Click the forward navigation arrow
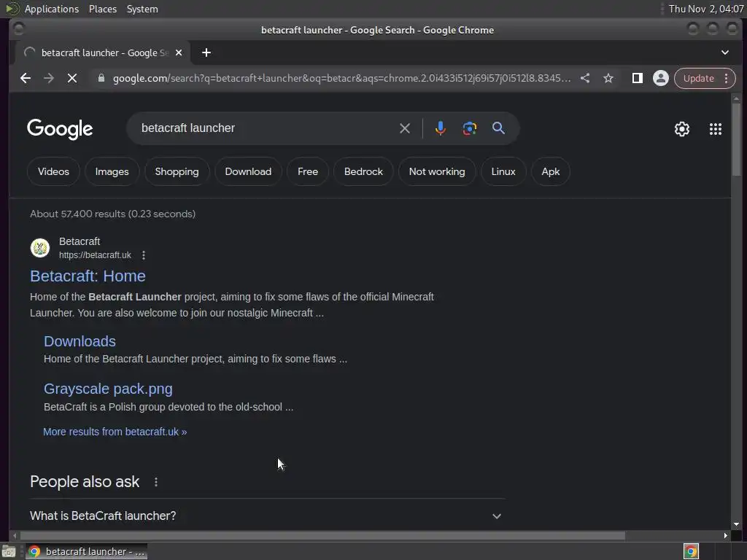Screen dimensions: 747x560 click(49, 78)
